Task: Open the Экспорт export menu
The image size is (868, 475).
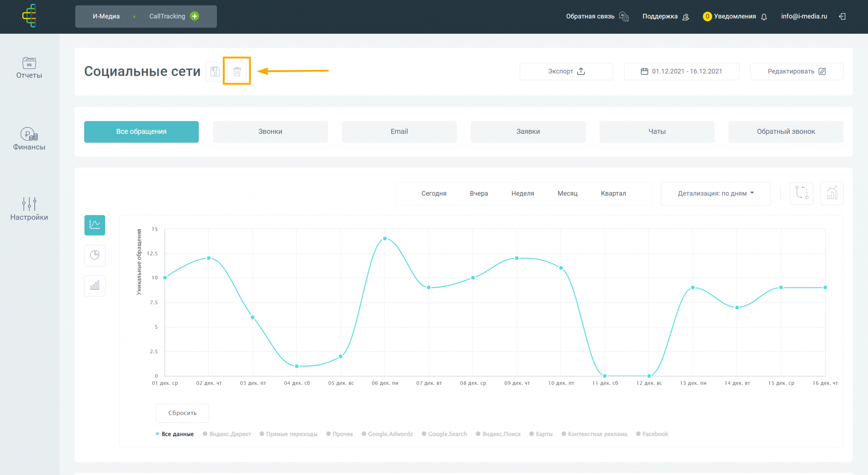Action: [x=566, y=71]
